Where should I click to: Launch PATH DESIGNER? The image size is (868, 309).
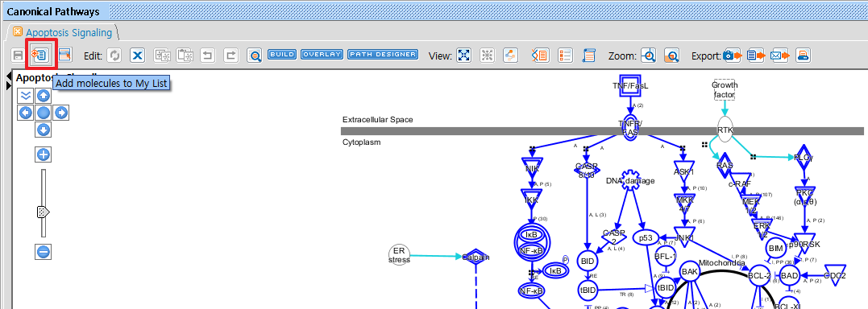click(x=383, y=55)
